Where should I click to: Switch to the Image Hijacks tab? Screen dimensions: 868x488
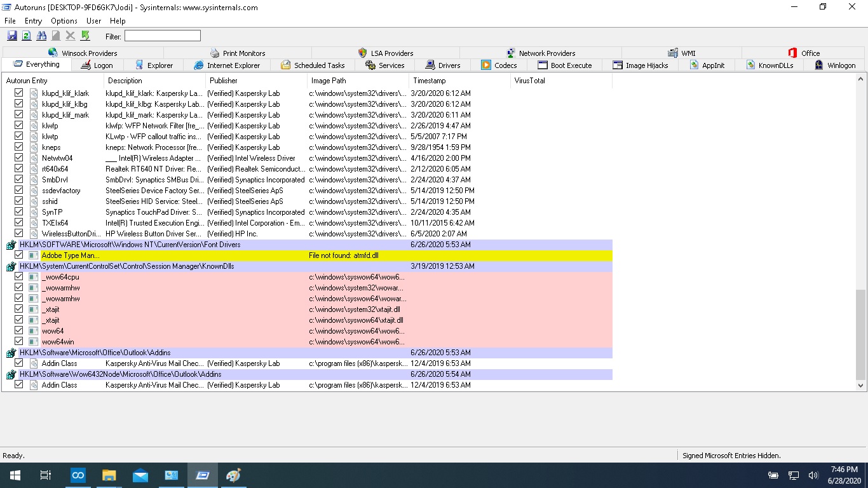click(641, 65)
